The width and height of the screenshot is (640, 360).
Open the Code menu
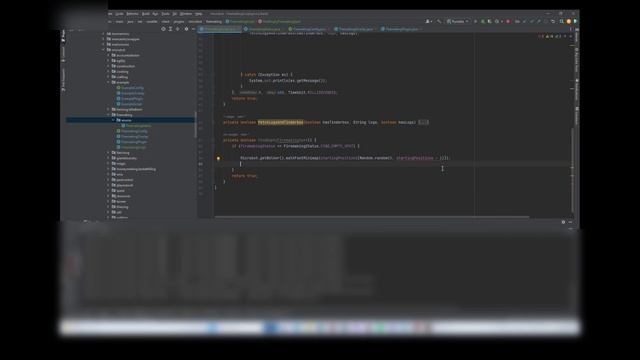(x=119, y=14)
